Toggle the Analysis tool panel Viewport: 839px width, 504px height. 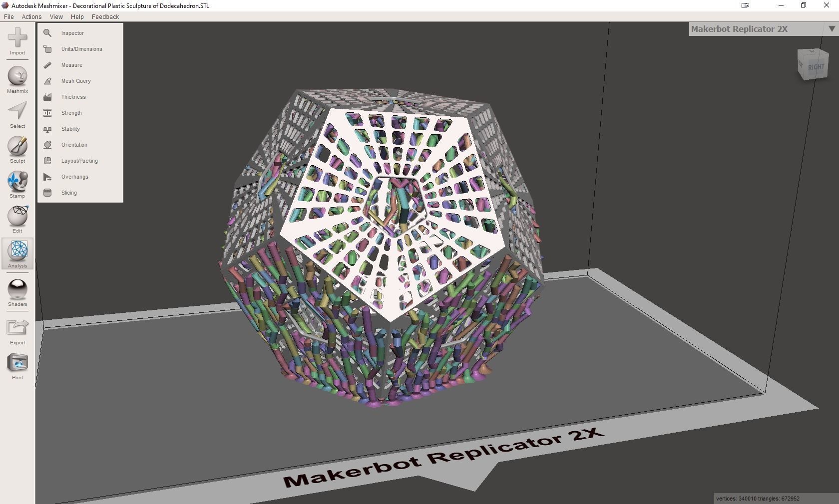[17, 253]
